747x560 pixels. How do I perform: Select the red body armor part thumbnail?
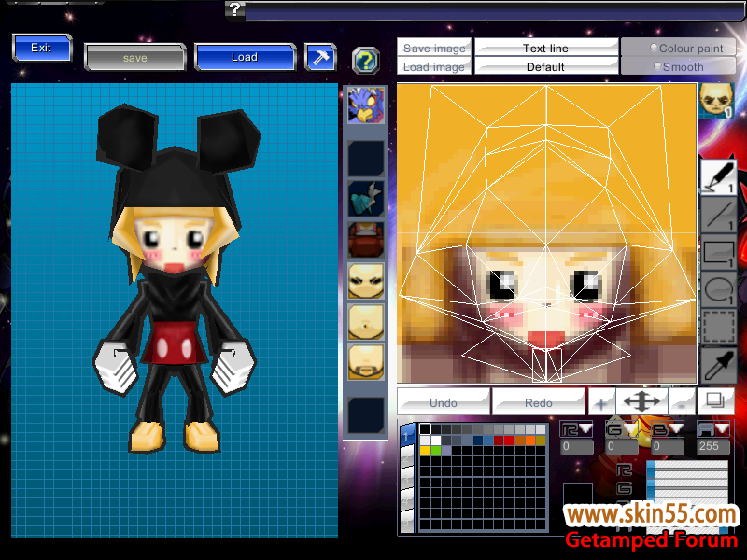[x=366, y=240]
